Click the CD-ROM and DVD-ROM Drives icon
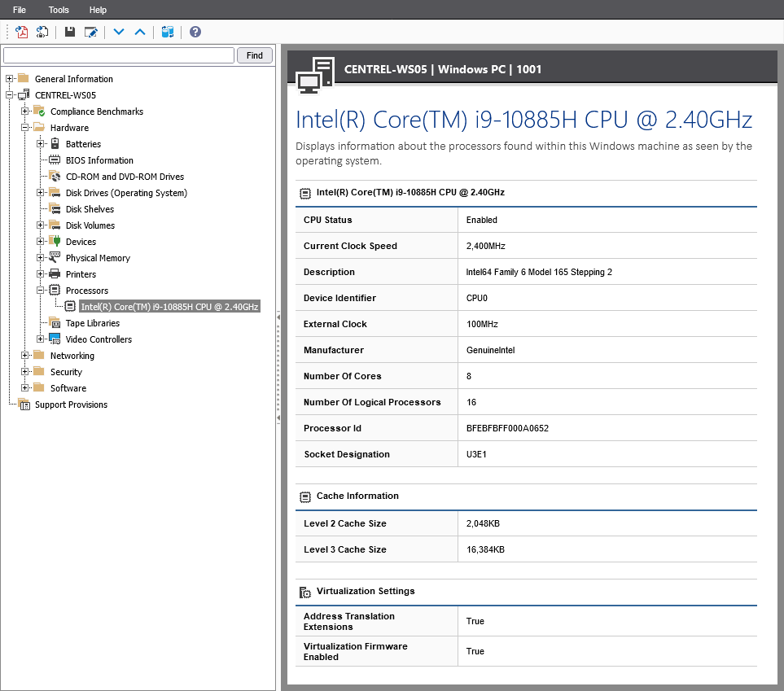This screenshot has width=784, height=691. tap(55, 176)
